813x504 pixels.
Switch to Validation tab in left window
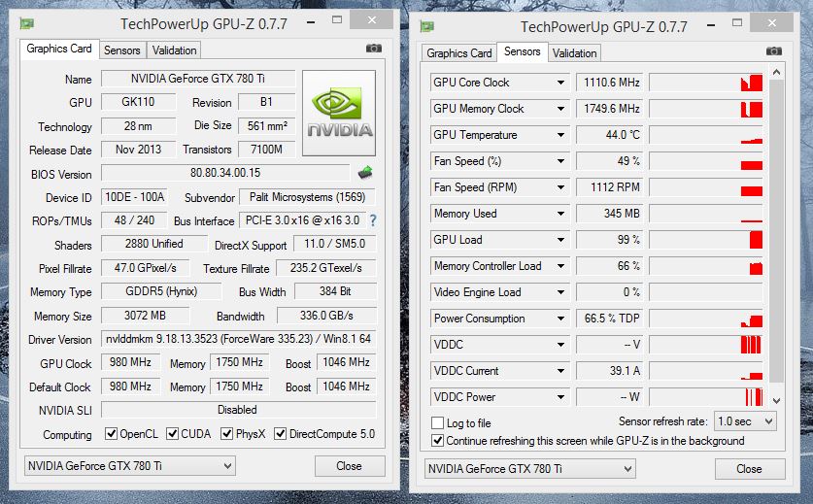[174, 50]
